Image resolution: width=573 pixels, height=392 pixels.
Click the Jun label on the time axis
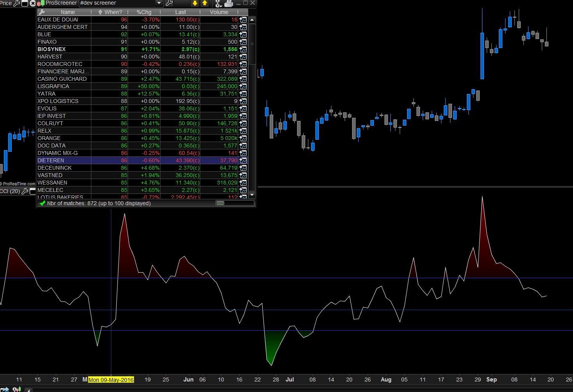(x=189, y=380)
